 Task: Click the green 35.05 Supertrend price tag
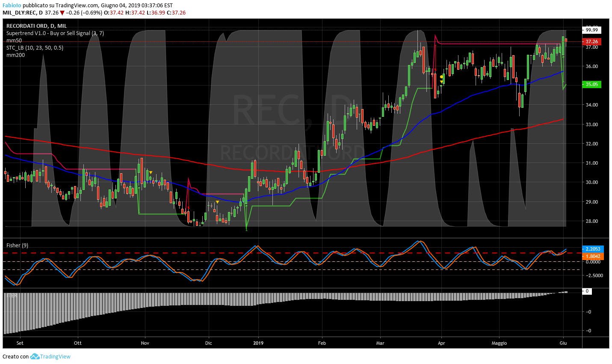coord(591,84)
